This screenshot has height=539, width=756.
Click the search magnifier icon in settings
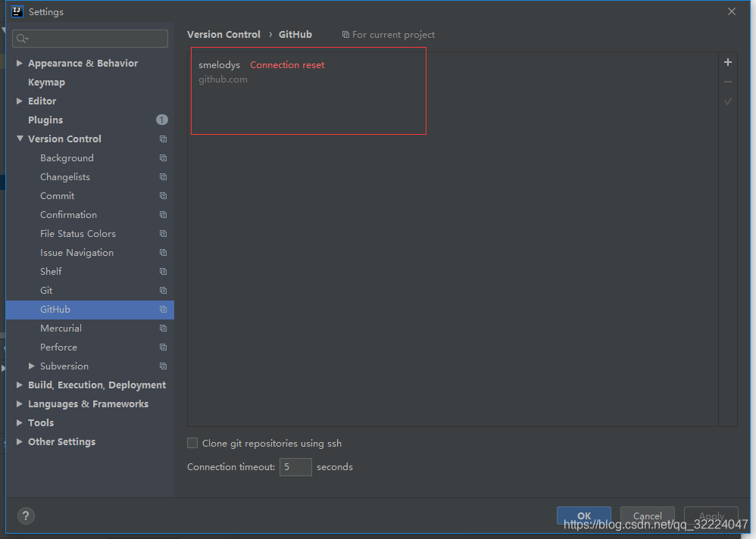point(22,39)
